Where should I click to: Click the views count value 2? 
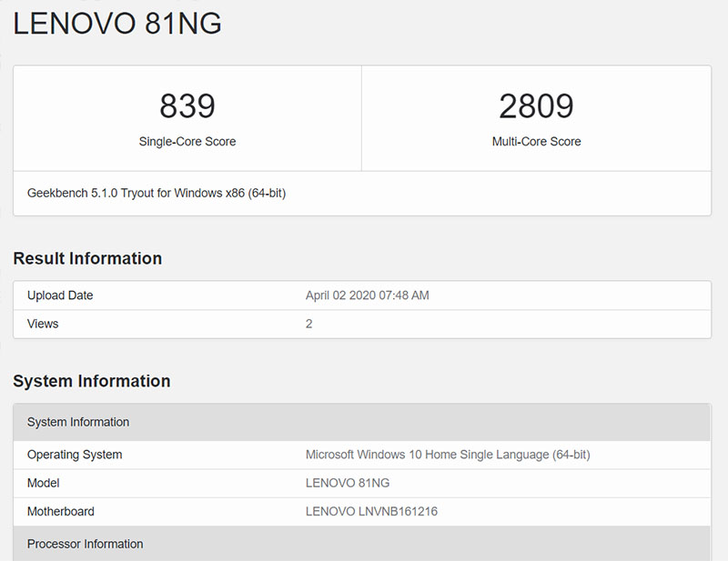(309, 324)
